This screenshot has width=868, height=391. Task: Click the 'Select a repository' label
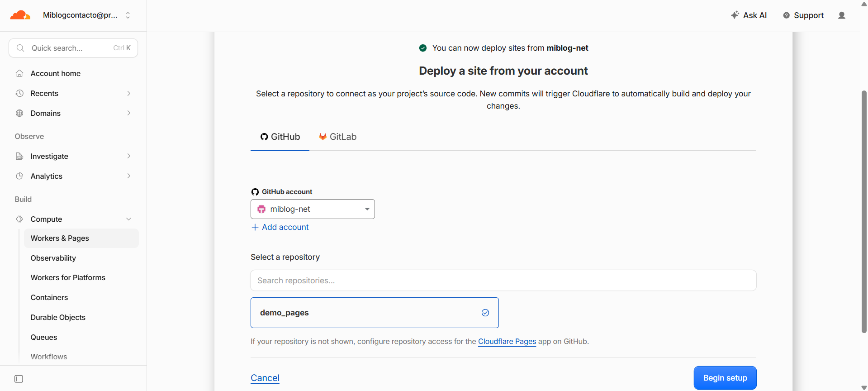coord(285,257)
